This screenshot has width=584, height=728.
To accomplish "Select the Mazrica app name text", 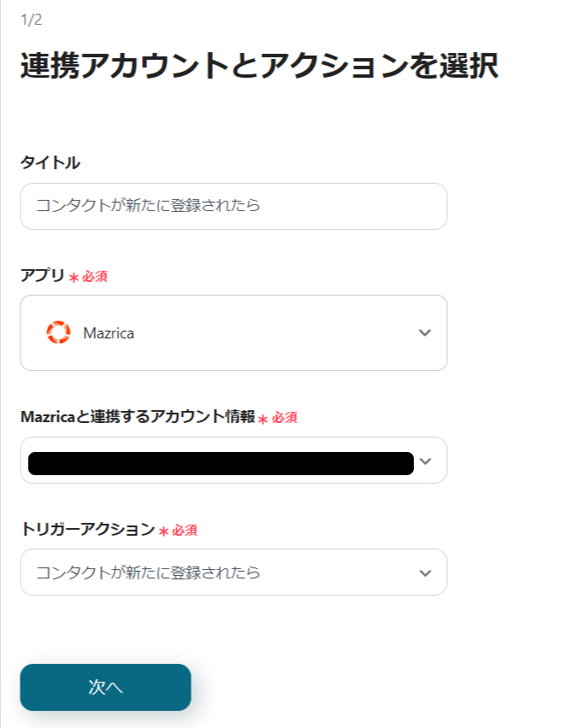I will click(109, 333).
